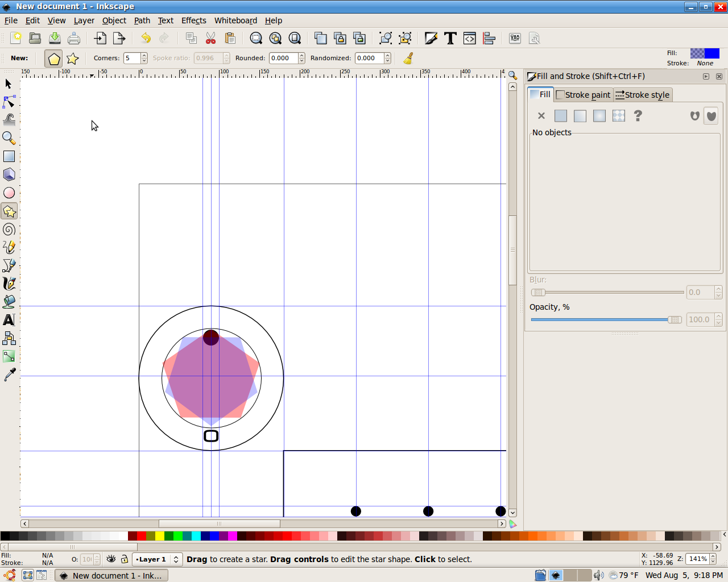This screenshot has width=728, height=582.
Task: Open the Effects menu
Action: pyautogui.click(x=193, y=20)
